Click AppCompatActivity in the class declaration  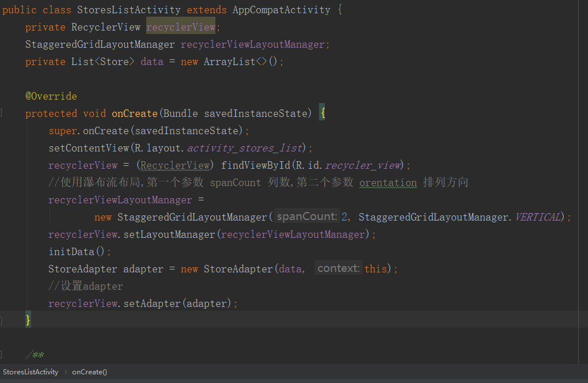[x=281, y=10]
